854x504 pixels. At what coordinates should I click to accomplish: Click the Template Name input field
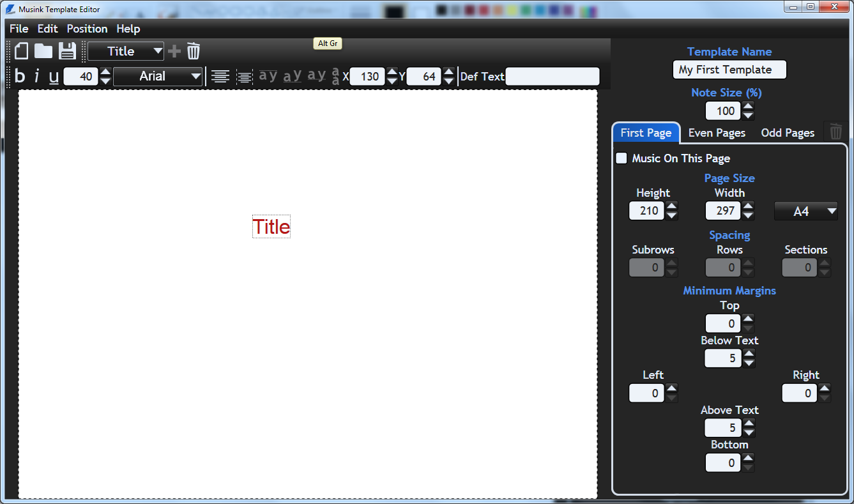(x=729, y=70)
